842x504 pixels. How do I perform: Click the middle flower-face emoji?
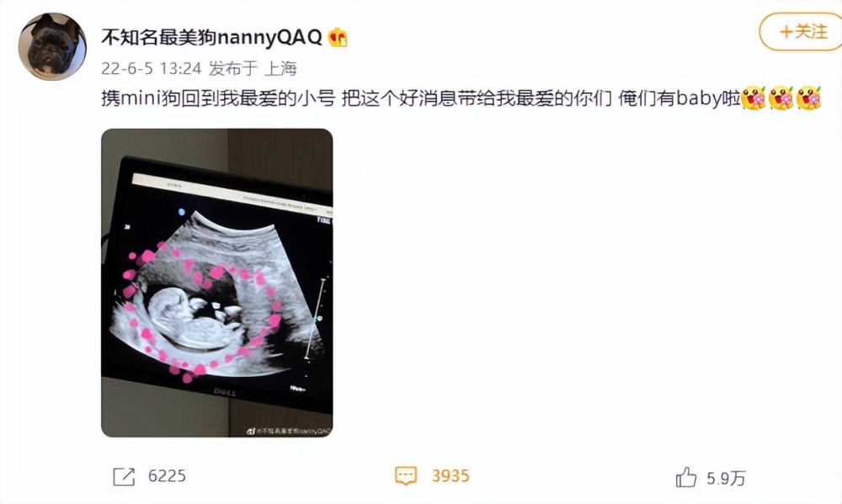tap(781, 98)
